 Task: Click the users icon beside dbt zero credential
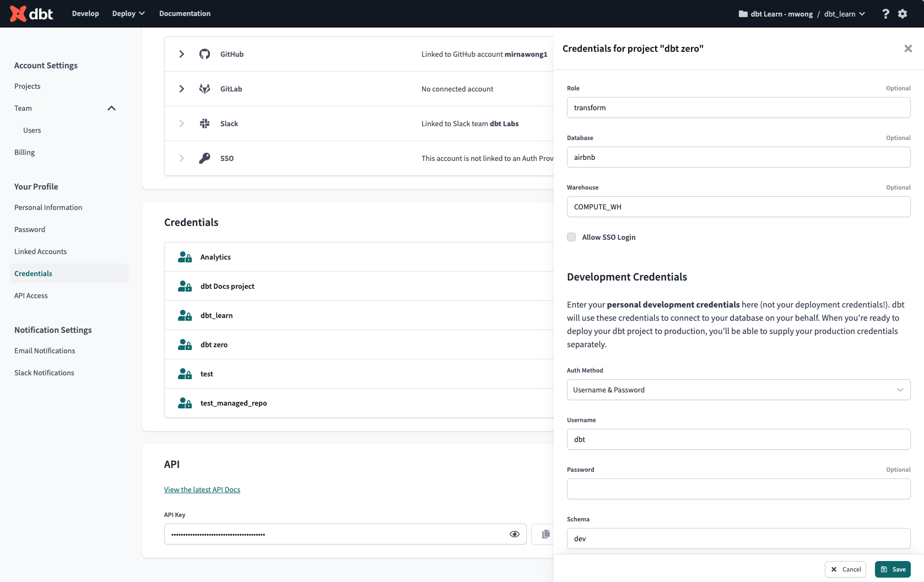(184, 344)
